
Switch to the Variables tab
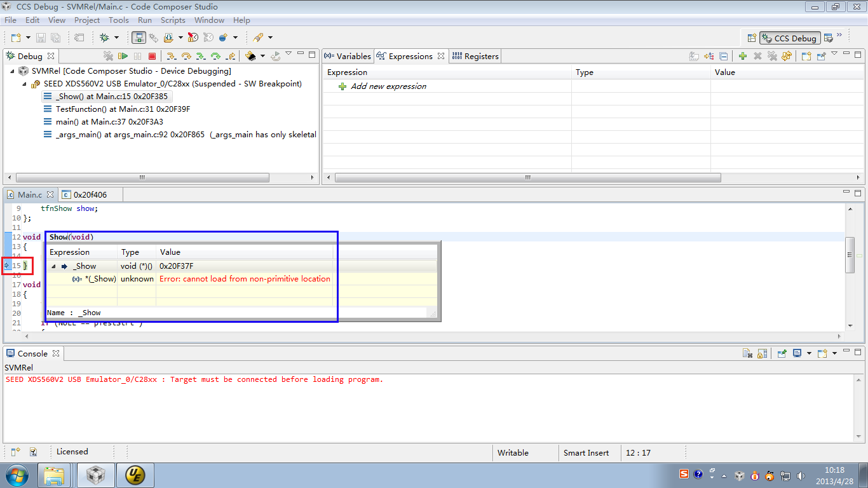coord(348,56)
